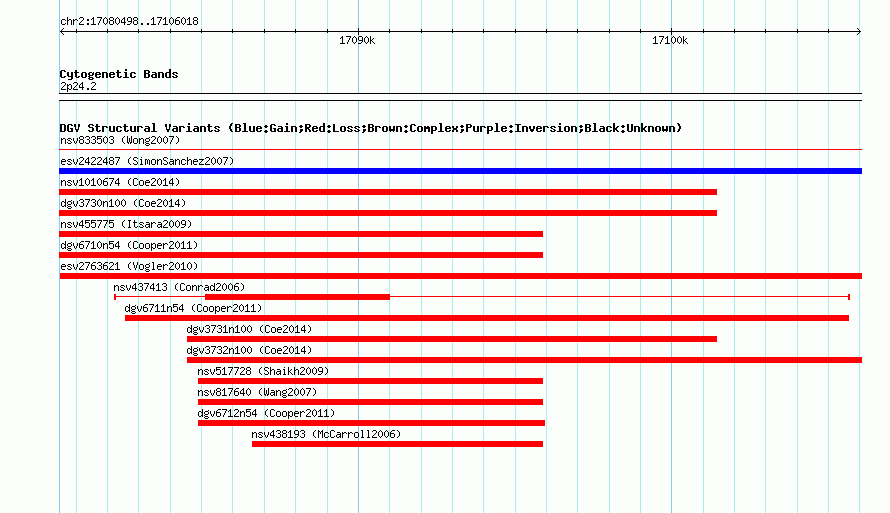Image resolution: width=890 pixels, height=513 pixels.
Task: Click the chr2:17080498..17106018 region label
Action: coord(129,21)
